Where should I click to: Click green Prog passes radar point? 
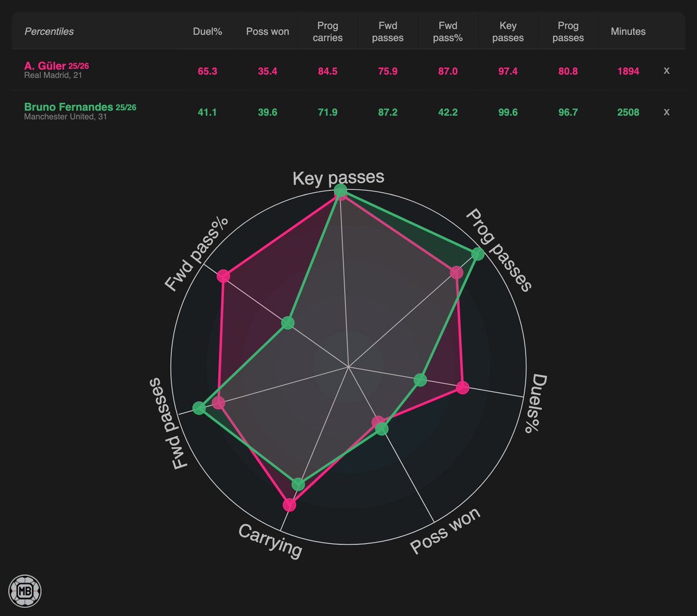[x=477, y=254]
